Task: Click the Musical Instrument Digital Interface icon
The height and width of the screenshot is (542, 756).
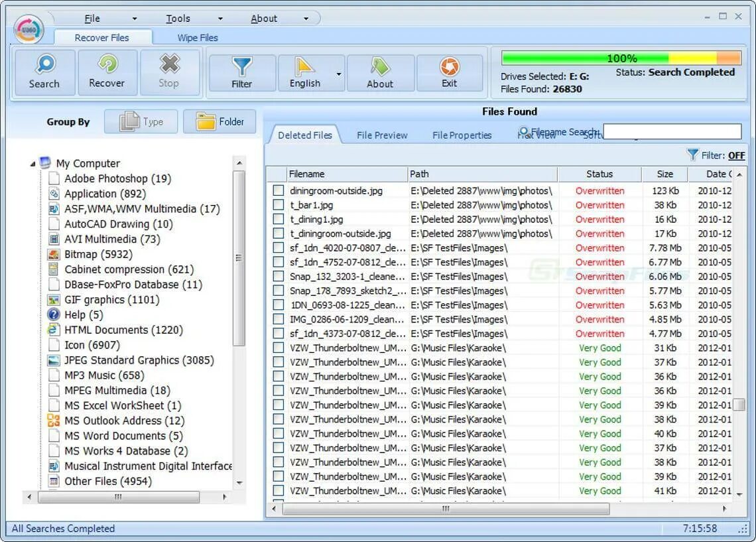Action: tap(54, 466)
